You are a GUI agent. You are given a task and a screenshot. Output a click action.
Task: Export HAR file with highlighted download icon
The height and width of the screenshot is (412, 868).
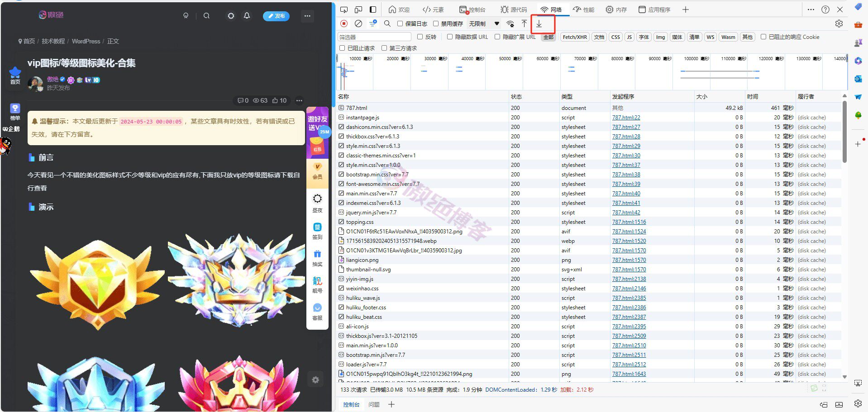pyautogui.click(x=539, y=24)
